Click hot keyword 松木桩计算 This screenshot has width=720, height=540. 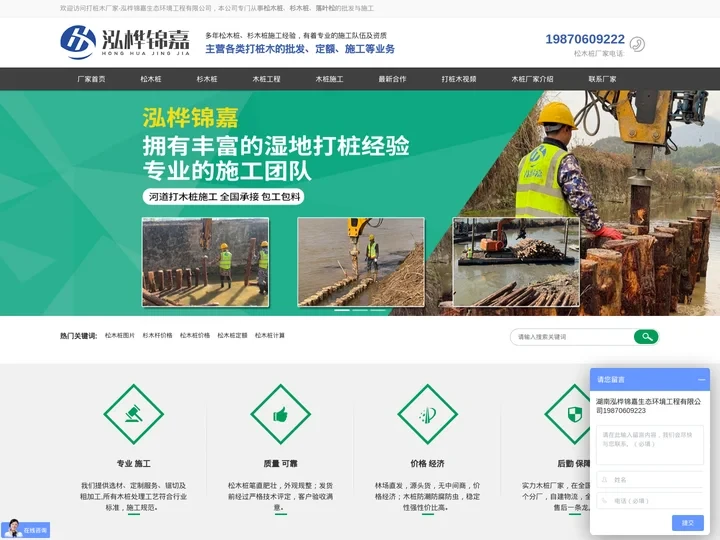pos(270,336)
